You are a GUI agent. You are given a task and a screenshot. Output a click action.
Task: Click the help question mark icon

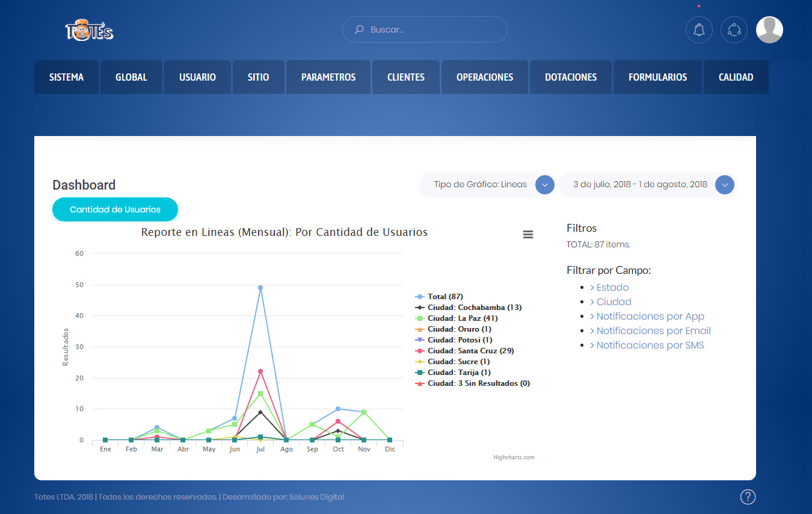[748, 497]
